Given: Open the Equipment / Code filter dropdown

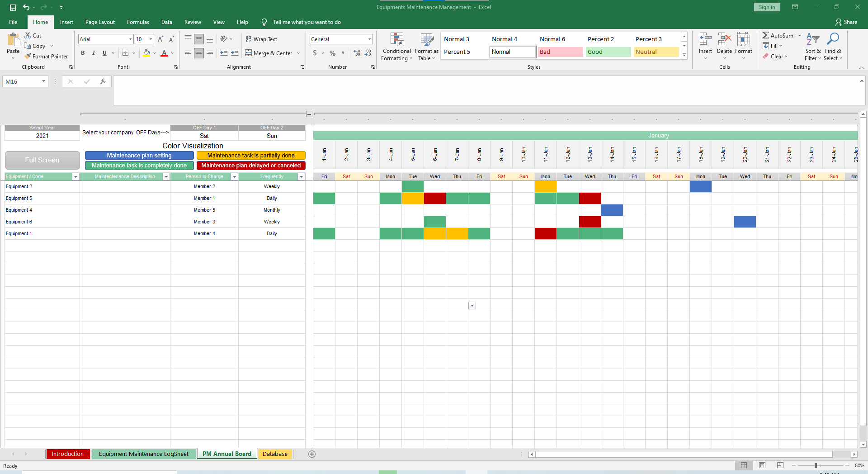Looking at the screenshot, I should click(76, 177).
